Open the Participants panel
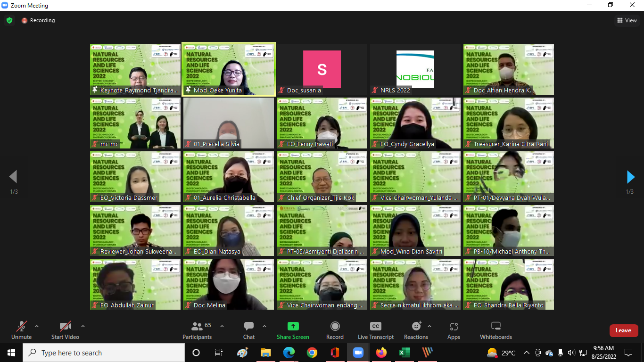 [197, 330]
